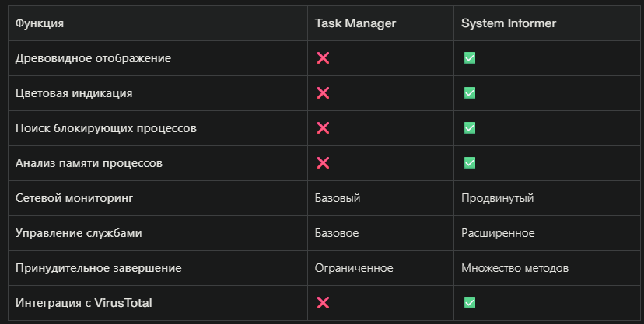Click red cross for Древовидное отображение row
Screen dimensions: 644x324
click(x=323, y=58)
